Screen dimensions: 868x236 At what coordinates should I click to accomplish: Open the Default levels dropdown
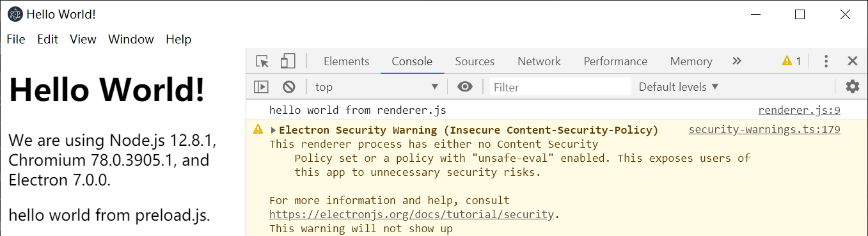click(x=679, y=87)
